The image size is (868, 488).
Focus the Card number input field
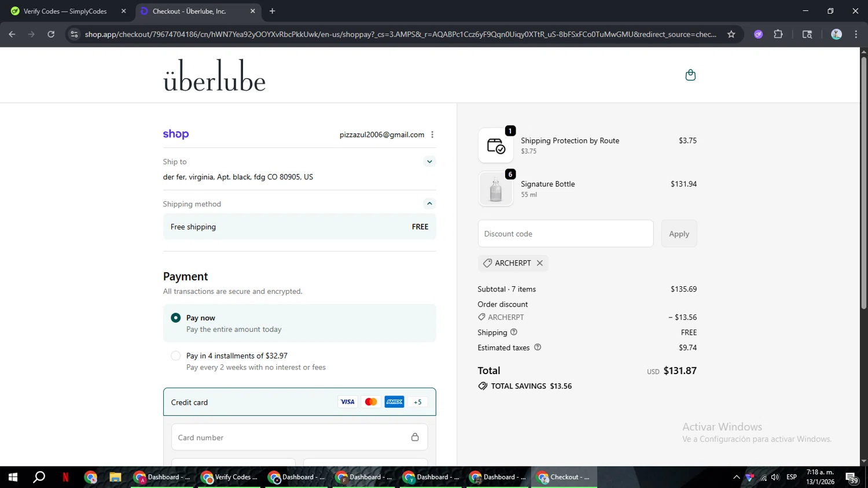coord(300,438)
